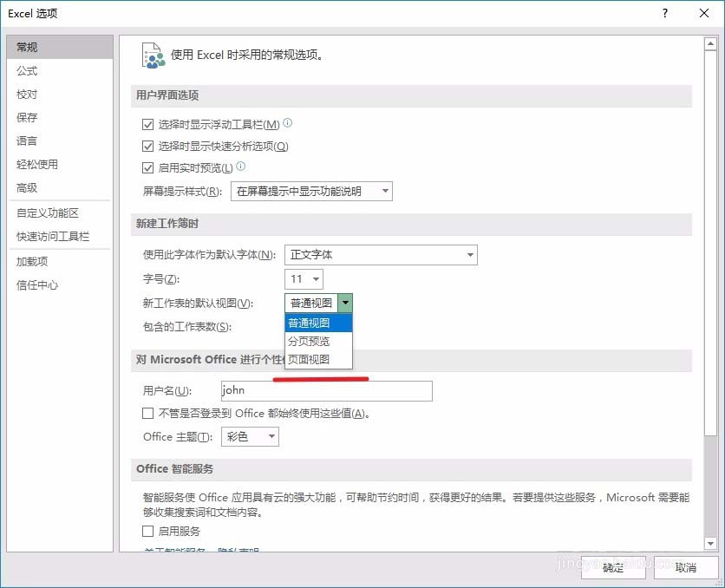Disable 启用实时预览 checkbox
This screenshot has width=725, height=588.
pyautogui.click(x=148, y=167)
